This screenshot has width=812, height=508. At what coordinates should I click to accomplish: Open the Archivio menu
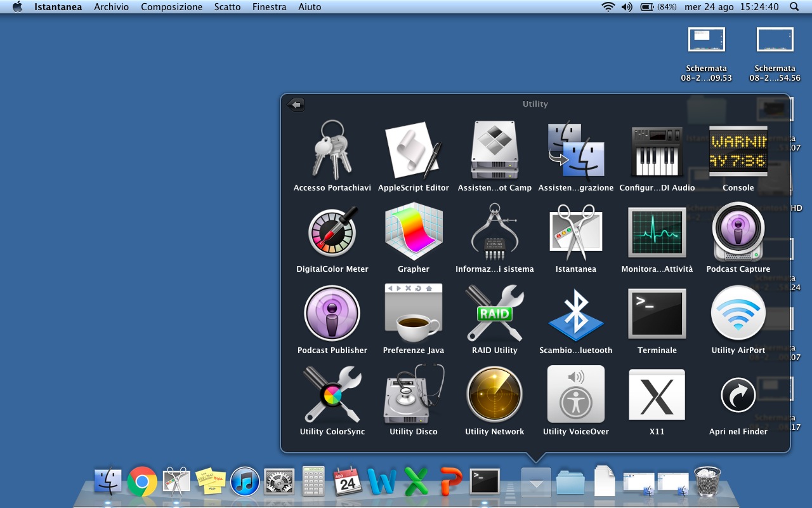[x=112, y=7]
